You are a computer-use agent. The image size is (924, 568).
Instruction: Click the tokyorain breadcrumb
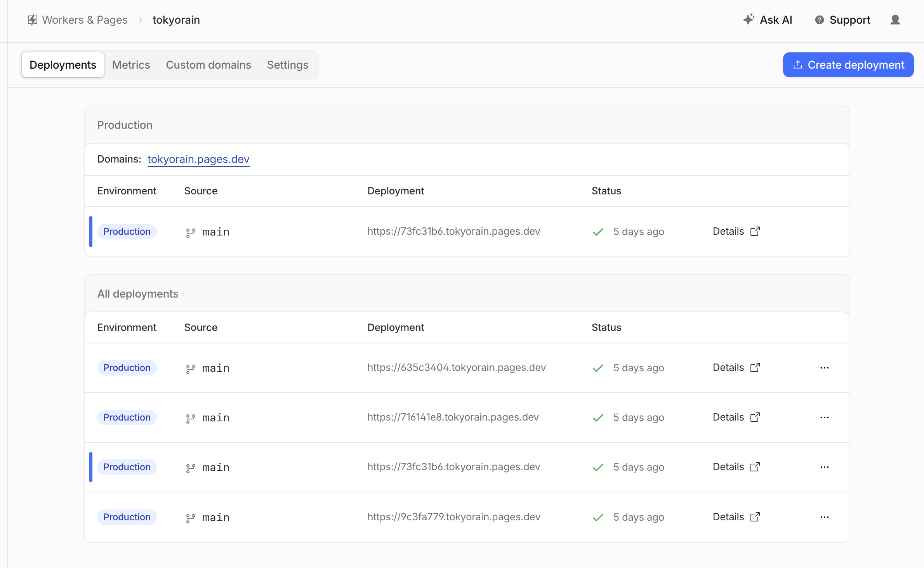[176, 20]
